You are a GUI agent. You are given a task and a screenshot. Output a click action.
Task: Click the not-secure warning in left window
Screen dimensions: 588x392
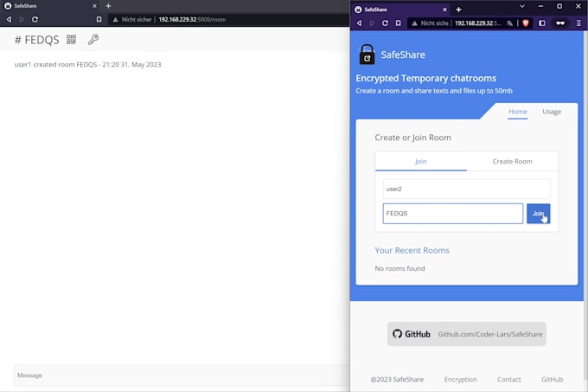(x=132, y=20)
